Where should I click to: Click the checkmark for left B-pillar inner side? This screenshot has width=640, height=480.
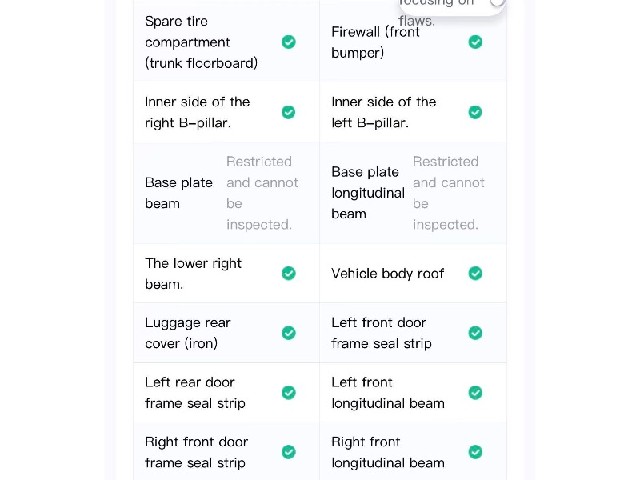tap(475, 112)
